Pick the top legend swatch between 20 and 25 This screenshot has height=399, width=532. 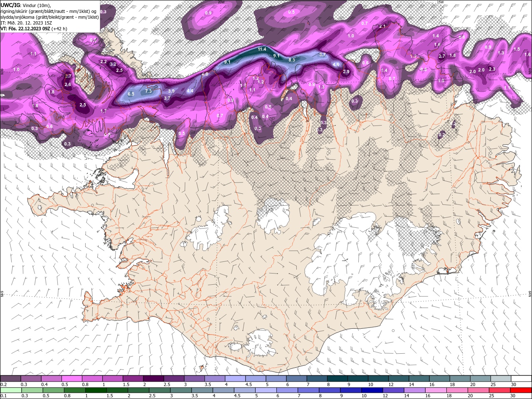[480, 379]
